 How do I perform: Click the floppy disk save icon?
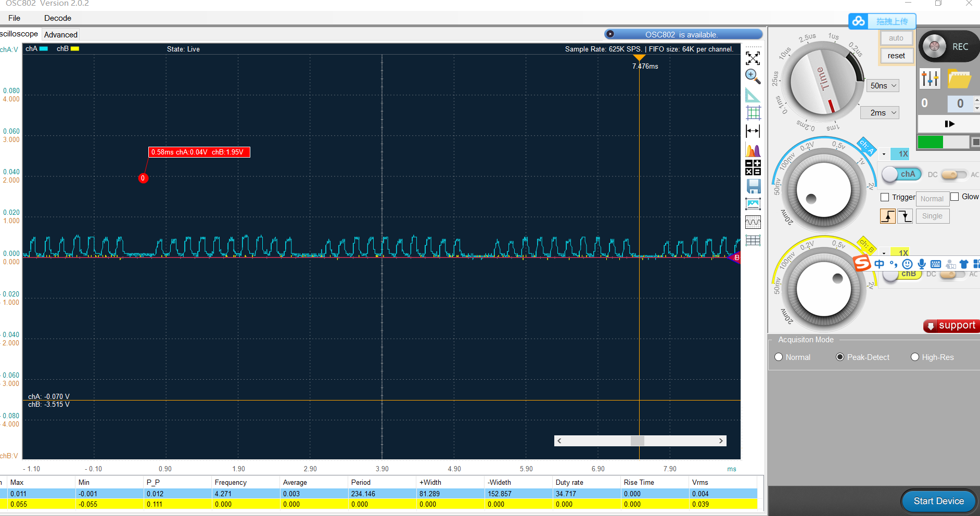point(753,186)
